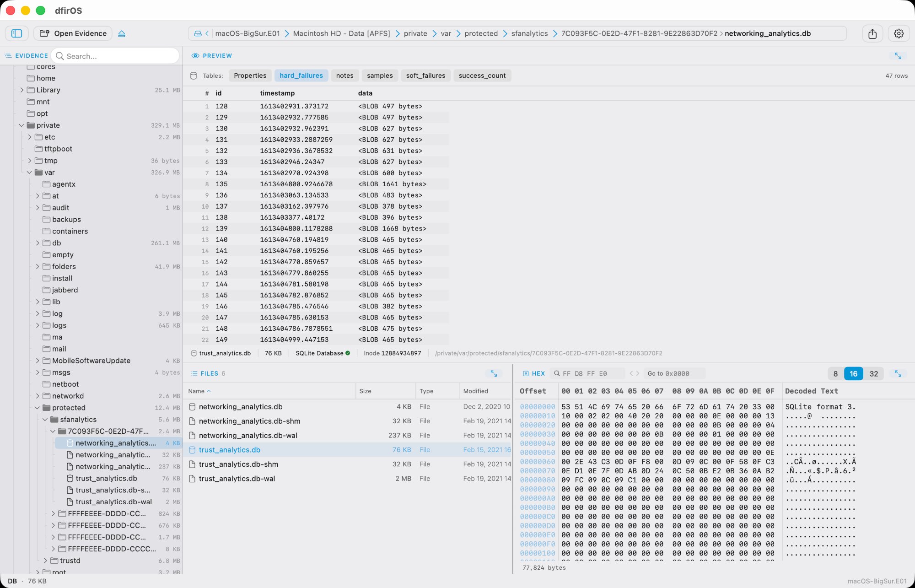Click the Open Evidence button
Screen dimensions: 915x588
[x=73, y=33]
